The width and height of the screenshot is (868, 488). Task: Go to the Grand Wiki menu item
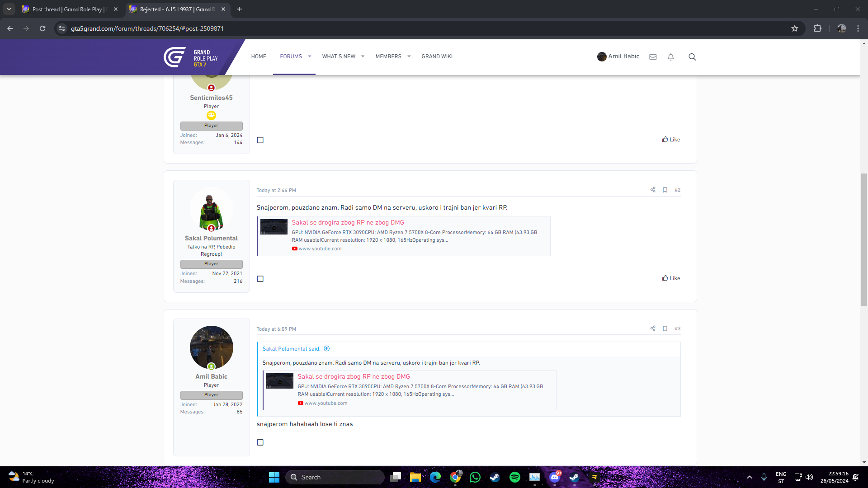[x=437, y=56]
